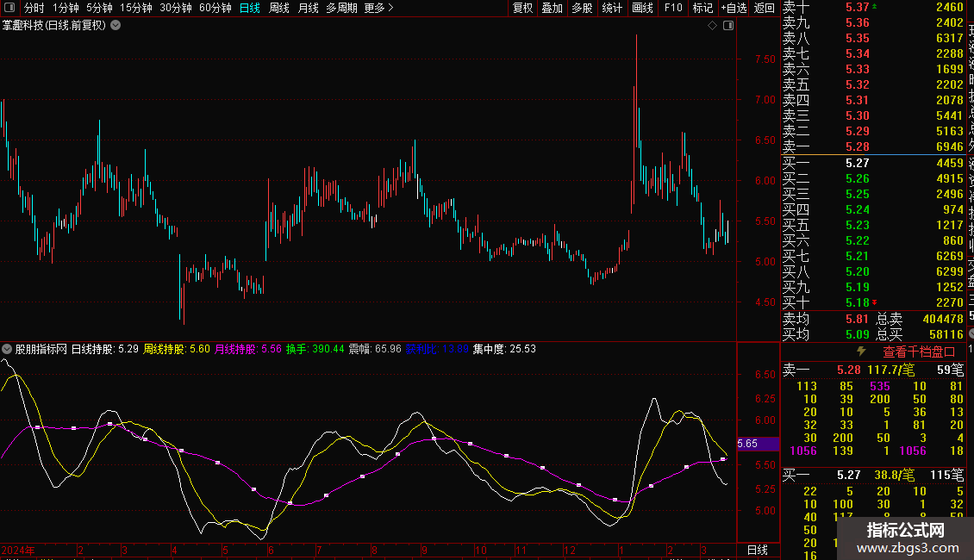
Task: Click the 5.65 price marker on indicator axis
Action: click(x=758, y=444)
